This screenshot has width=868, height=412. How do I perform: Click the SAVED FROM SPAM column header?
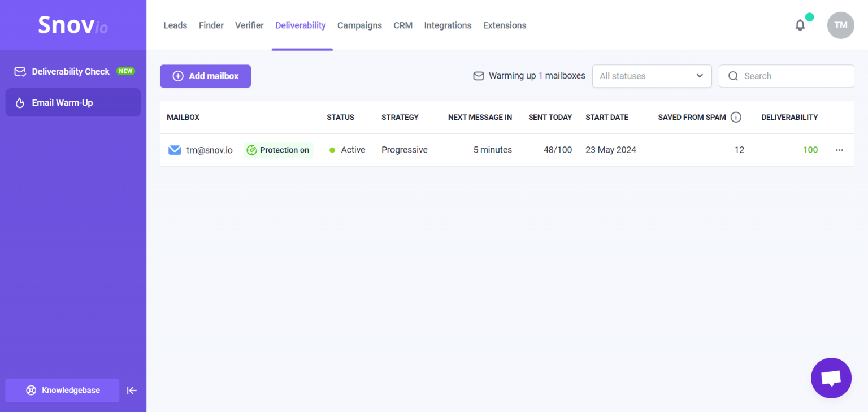coord(692,118)
